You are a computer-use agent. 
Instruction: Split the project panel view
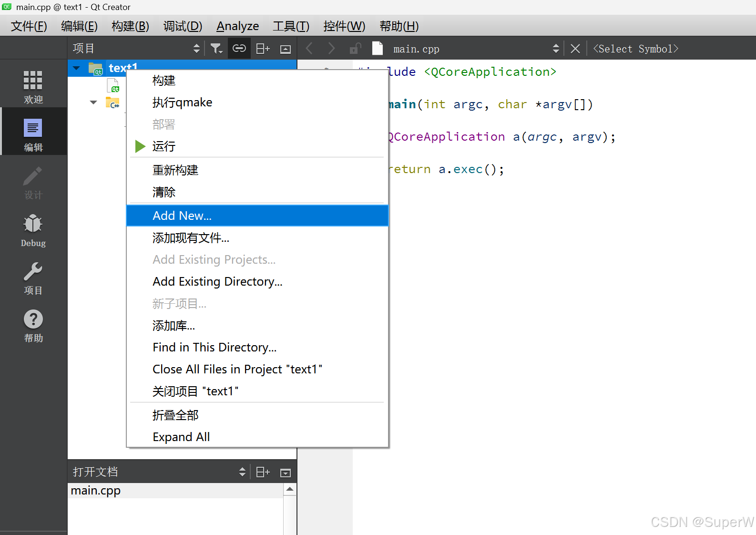[x=263, y=49]
